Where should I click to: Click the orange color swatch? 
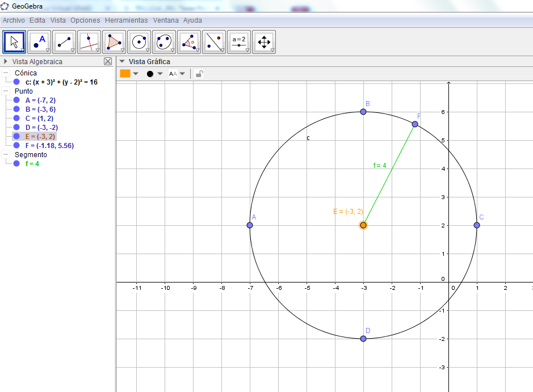pyautogui.click(x=126, y=73)
